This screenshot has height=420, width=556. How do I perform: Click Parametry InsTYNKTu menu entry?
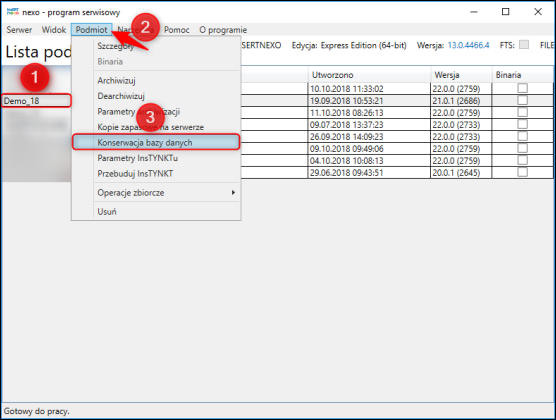[x=138, y=158]
